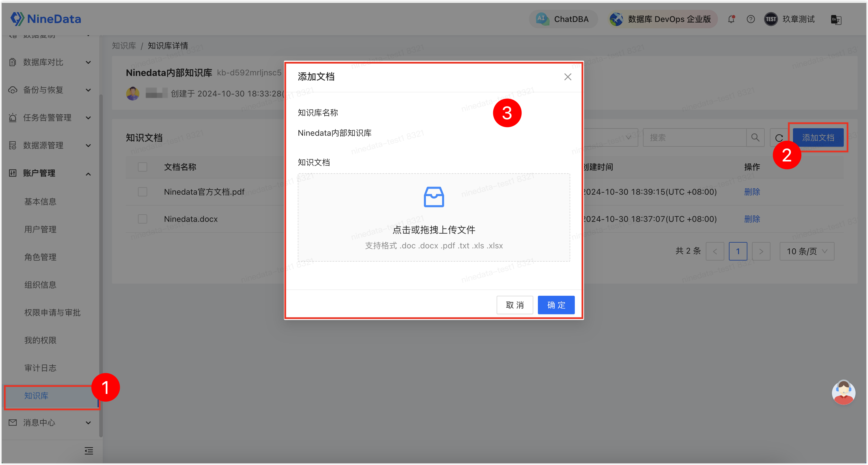The image size is (868, 465).
Task: Click the Ninedata.docx file name
Action: (191, 219)
